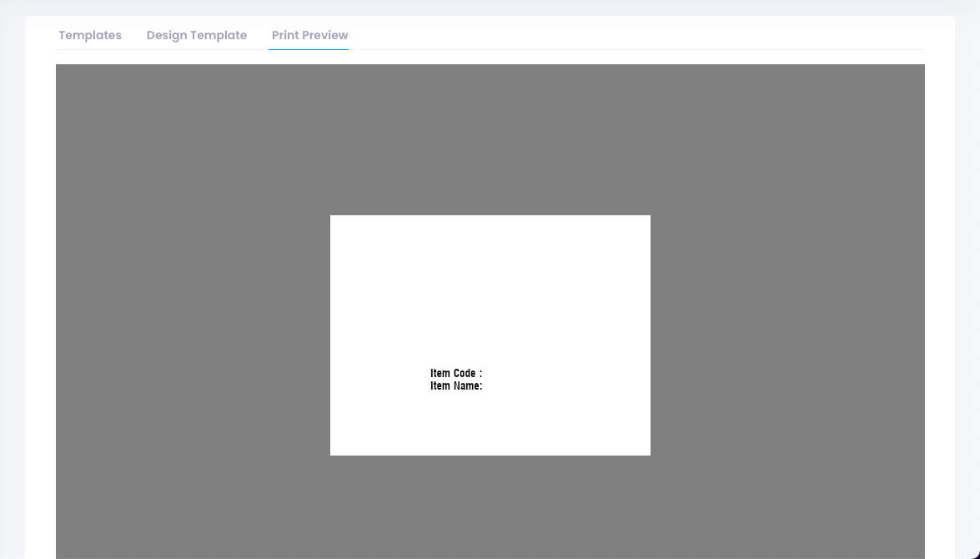Click gray preview background left of label page

coord(192,334)
